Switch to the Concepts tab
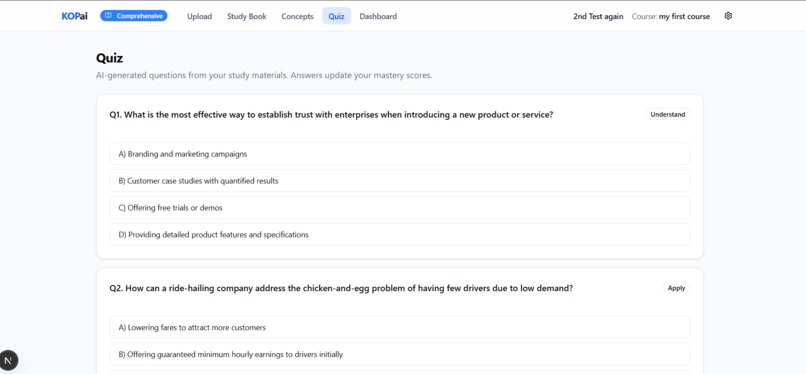Screen dimensions: 806x374 click(297, 16)
